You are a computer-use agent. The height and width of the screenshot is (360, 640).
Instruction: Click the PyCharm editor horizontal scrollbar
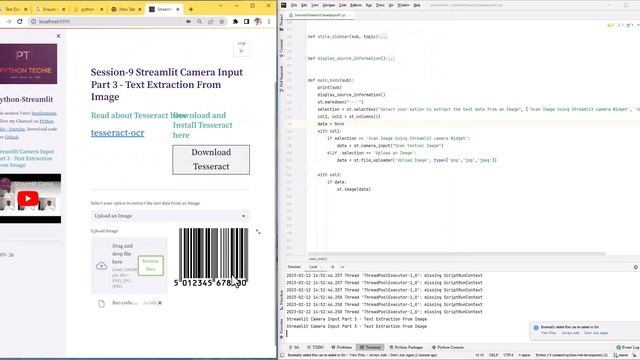[x=456, y=254]
